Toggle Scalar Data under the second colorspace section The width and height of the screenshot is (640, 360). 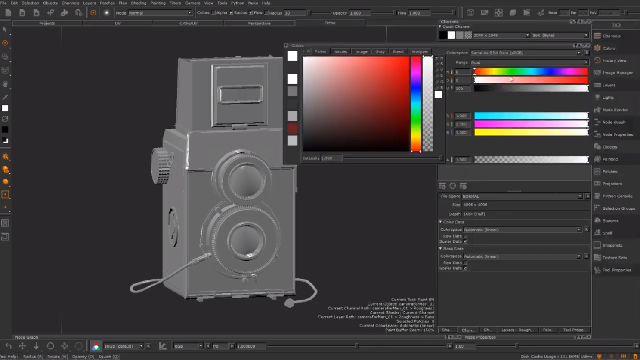point(465,269)
